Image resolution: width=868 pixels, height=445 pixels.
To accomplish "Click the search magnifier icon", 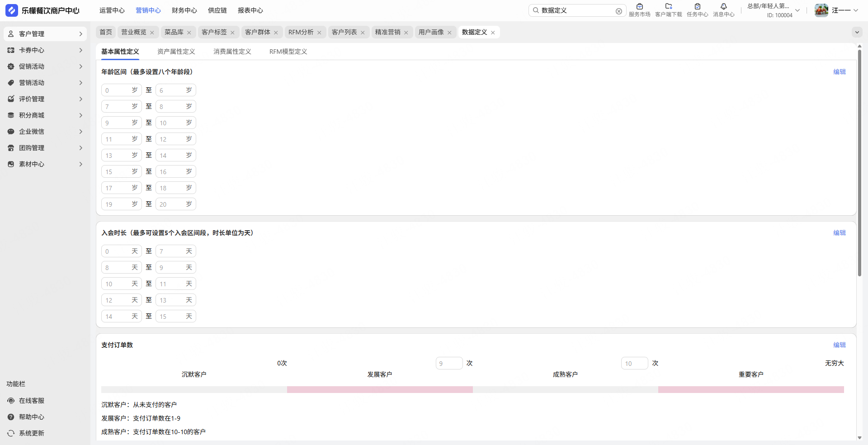I will click(536, 10).
